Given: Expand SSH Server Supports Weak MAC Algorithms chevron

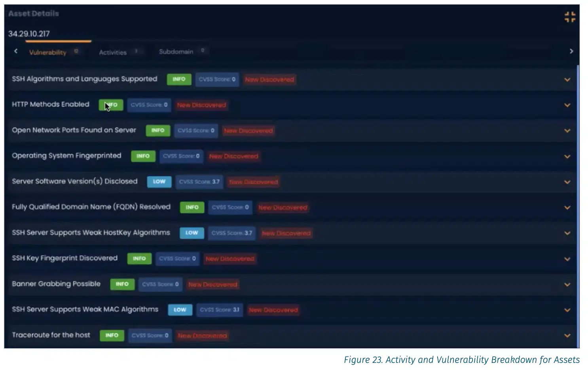Looking at the screenshot, I should 567,310.
